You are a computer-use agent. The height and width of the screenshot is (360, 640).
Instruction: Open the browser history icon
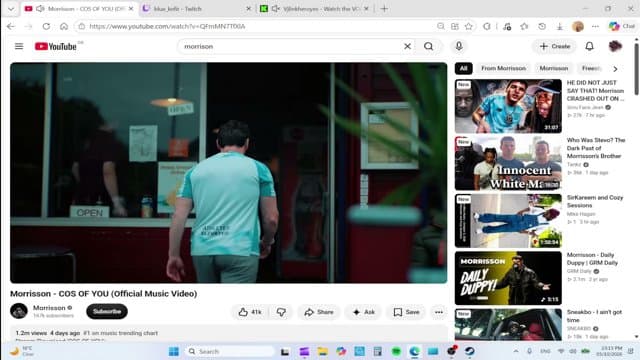(542, 26)
